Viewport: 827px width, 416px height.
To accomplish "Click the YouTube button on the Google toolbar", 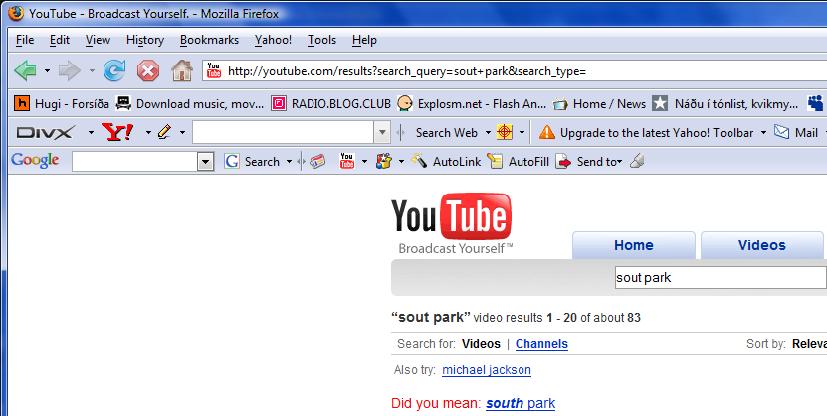I will coord(347,161).
